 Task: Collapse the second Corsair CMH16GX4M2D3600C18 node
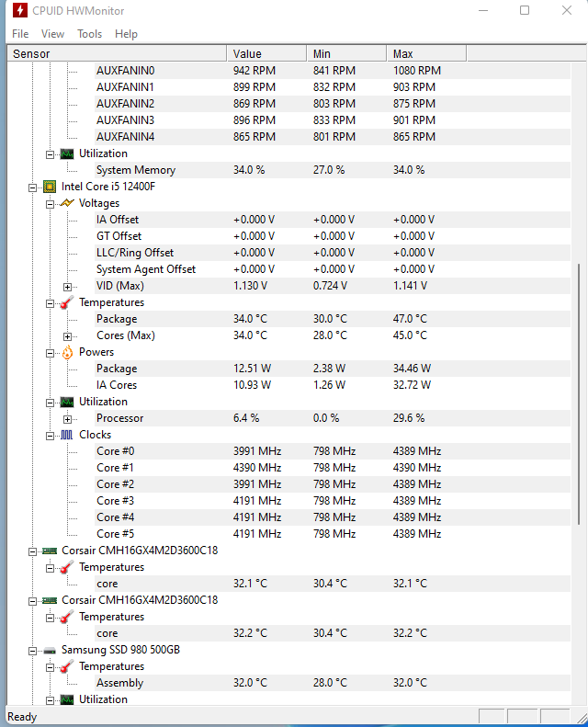pyautogui.click(x=32, y=601)
